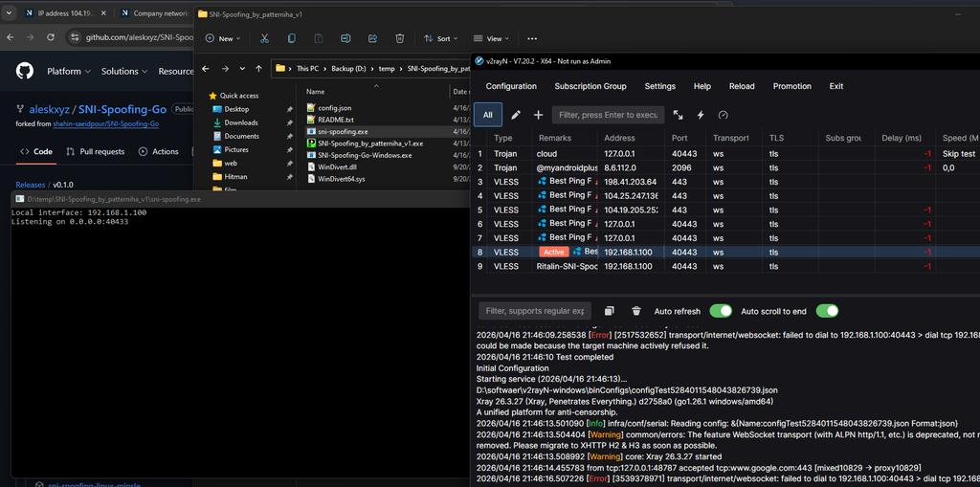
Task: Open the Sort dropdown in File Explorer
Action: 440,38
